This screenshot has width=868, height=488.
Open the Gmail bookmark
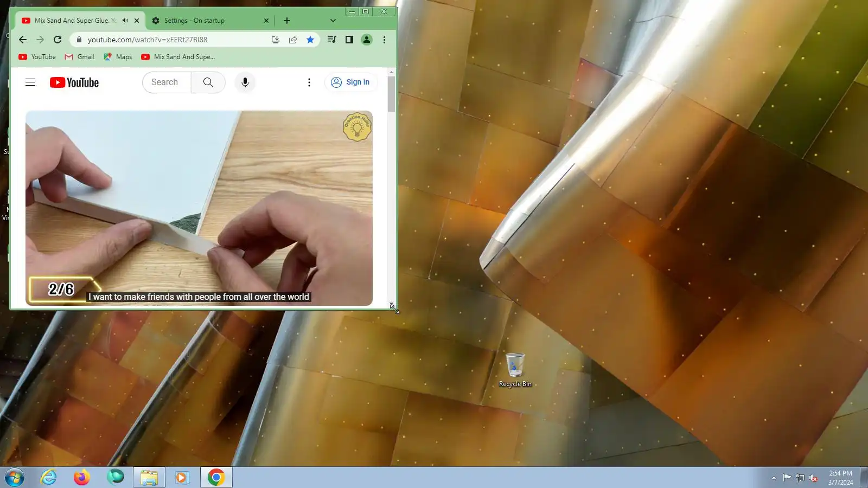79,57
